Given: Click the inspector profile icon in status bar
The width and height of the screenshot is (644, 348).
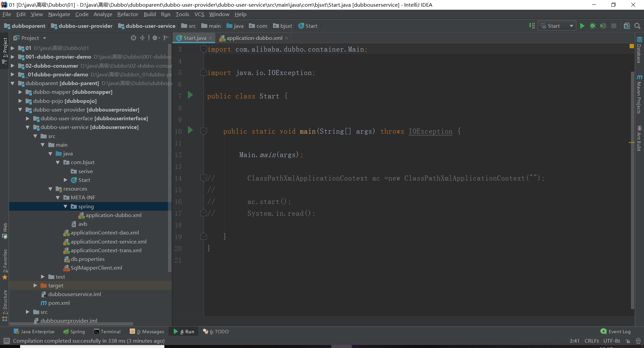Looking at the screenshot, I should pos(638,341).
